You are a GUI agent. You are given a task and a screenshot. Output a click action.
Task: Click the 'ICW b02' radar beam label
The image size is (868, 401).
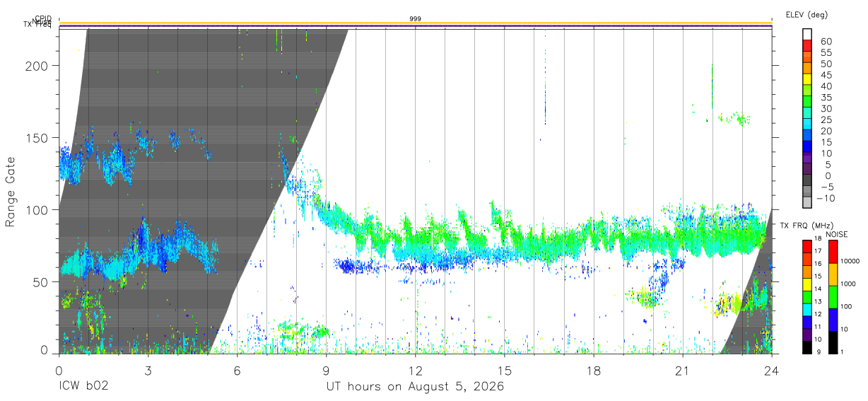coord(83,387)
